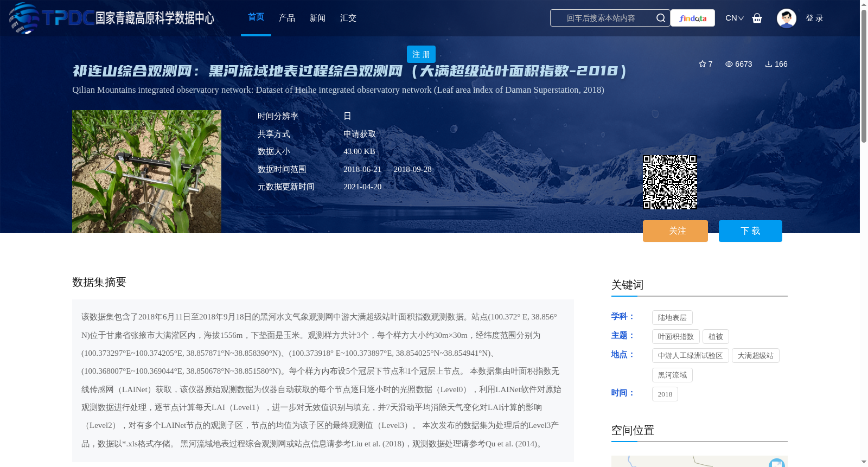
Task: Open the findata logo link
Action: point(693,18)
